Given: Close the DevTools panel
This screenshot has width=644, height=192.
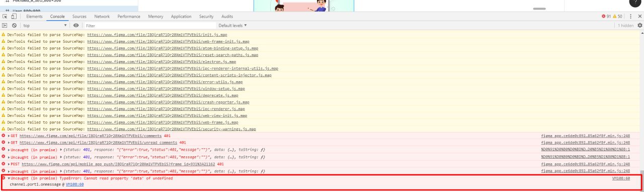Looking at the screenshot, I should click(639, 17).
